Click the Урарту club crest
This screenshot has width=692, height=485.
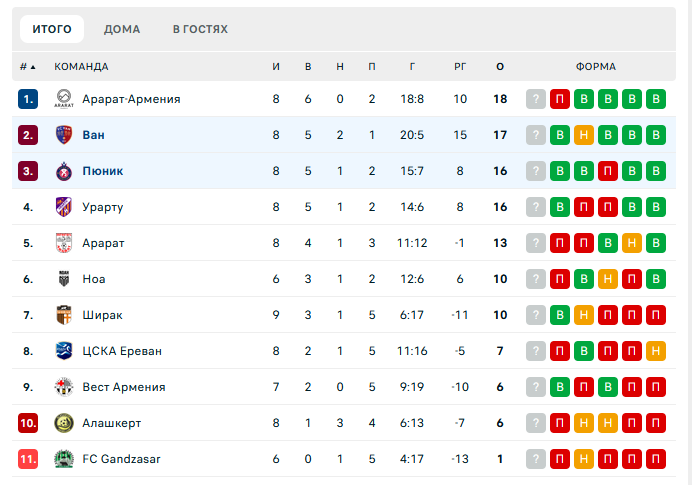pyautogui.click(x=64, y=207)
